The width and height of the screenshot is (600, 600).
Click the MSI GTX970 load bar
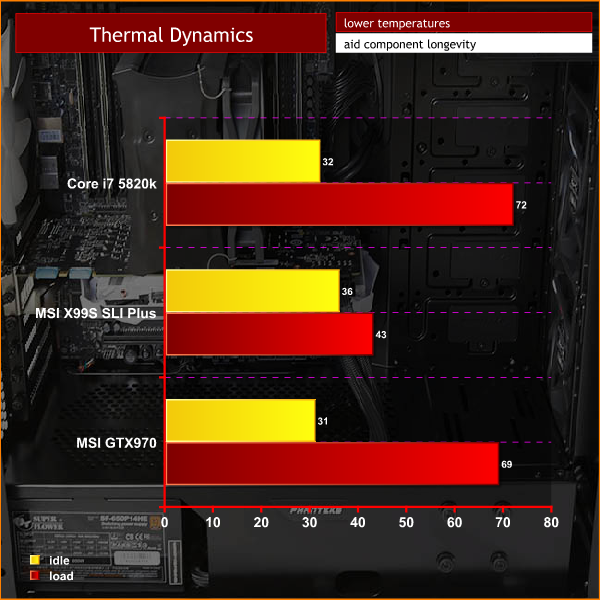click(332, 464)
